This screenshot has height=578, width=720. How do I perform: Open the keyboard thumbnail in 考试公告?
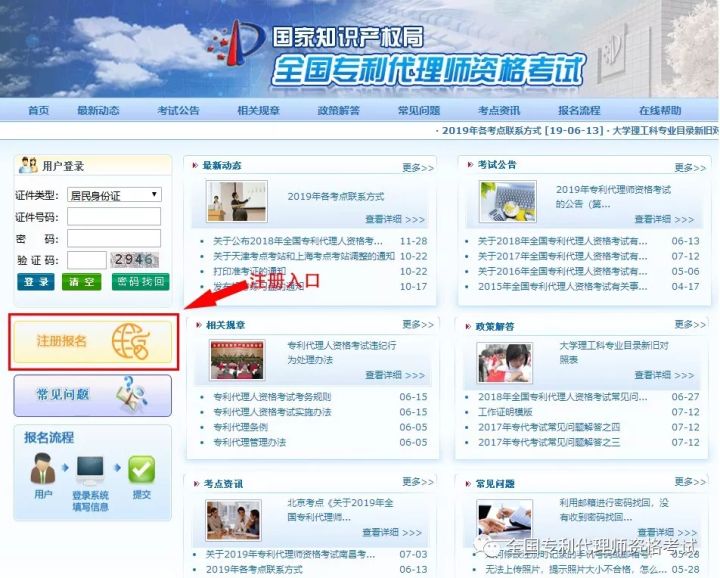(x=507, y=201)
